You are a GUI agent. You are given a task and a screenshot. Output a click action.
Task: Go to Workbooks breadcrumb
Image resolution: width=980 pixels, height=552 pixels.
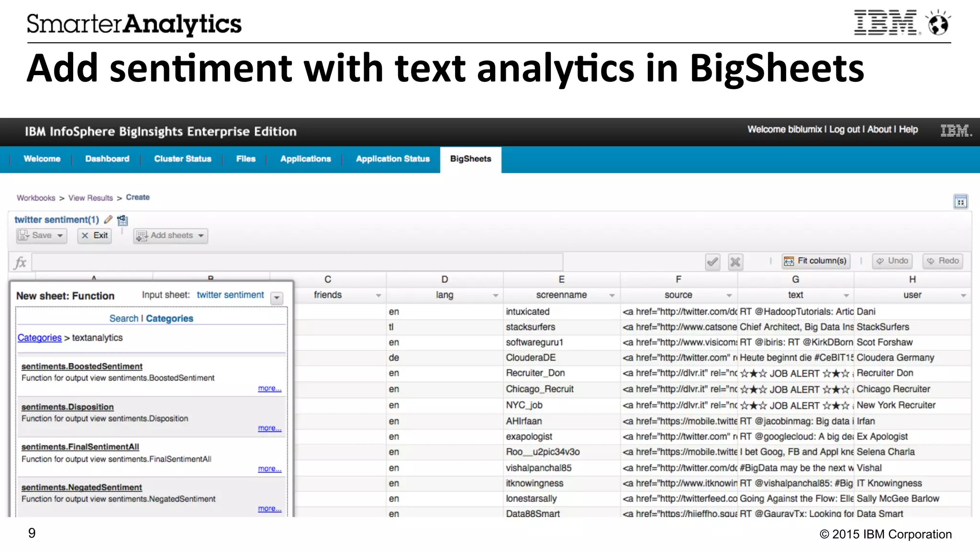[x=36, y=198]
